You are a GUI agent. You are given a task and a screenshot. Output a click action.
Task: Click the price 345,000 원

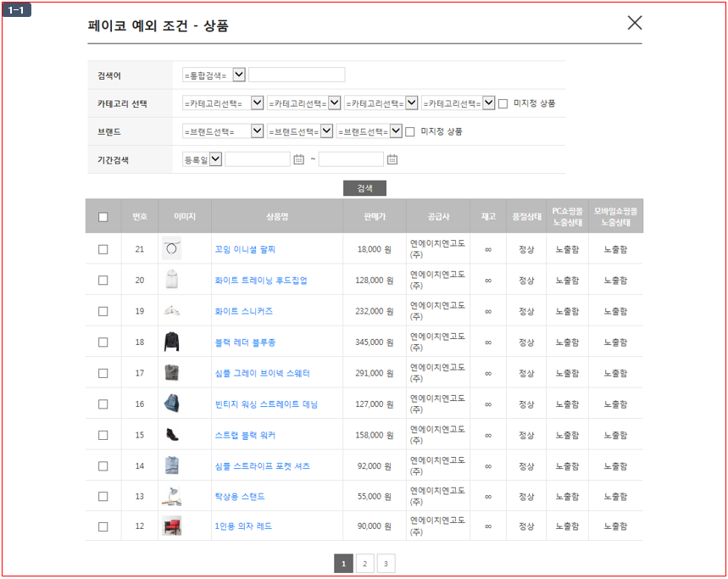(x=375, y=342)
